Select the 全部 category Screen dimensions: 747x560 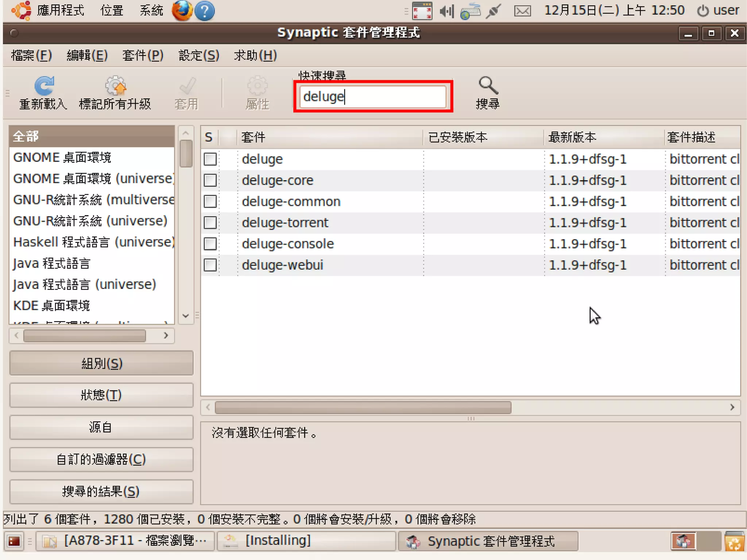(x=92, y=136)
